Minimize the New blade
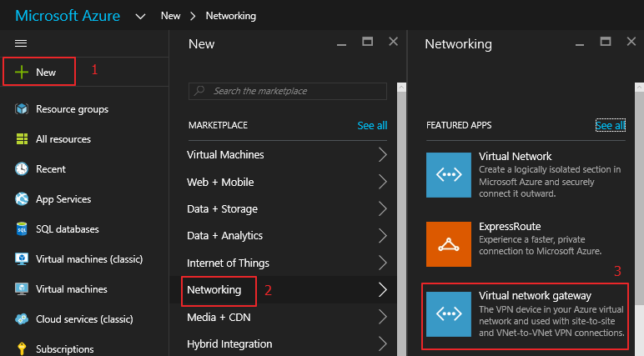 tap(342, 45)
